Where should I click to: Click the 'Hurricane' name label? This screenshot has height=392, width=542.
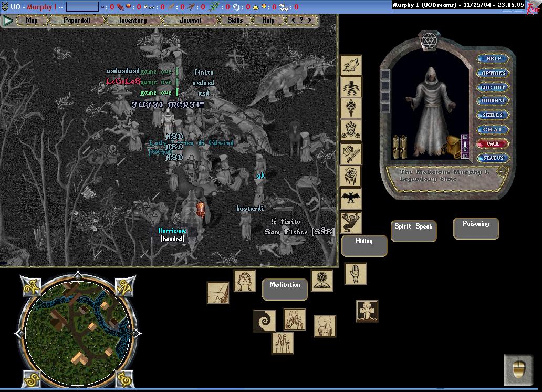(172, 231)
